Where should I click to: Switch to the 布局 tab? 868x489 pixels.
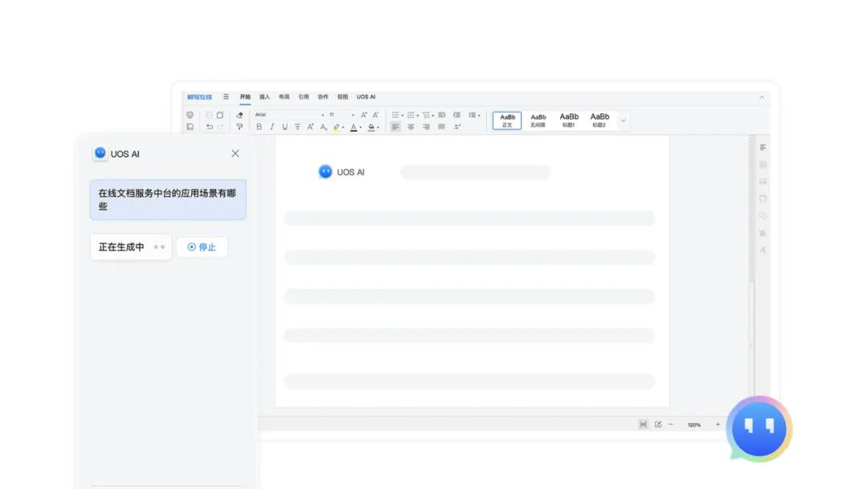284,97
